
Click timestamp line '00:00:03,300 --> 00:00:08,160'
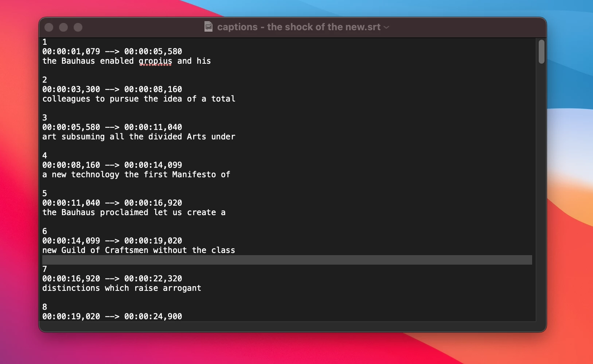pyautogui.click(x=112, y=90)
